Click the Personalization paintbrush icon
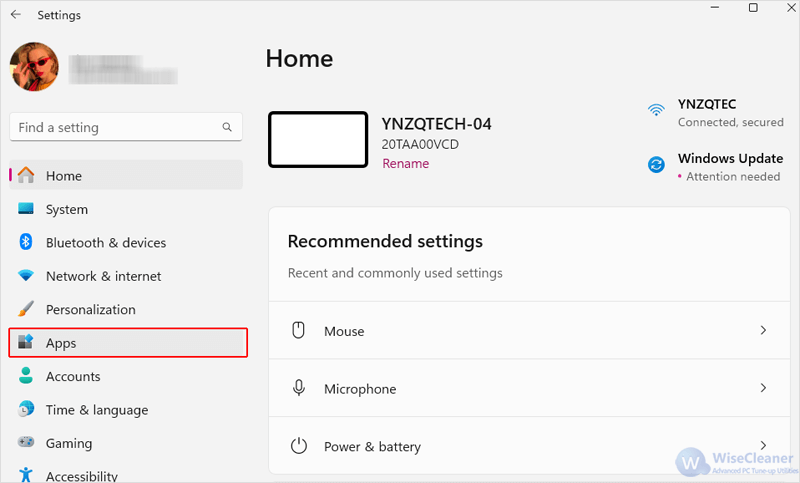 (26, 309)
